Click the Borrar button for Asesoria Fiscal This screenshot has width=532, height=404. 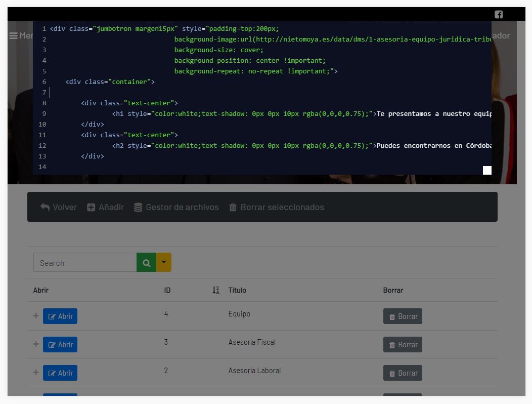(403, 344)
